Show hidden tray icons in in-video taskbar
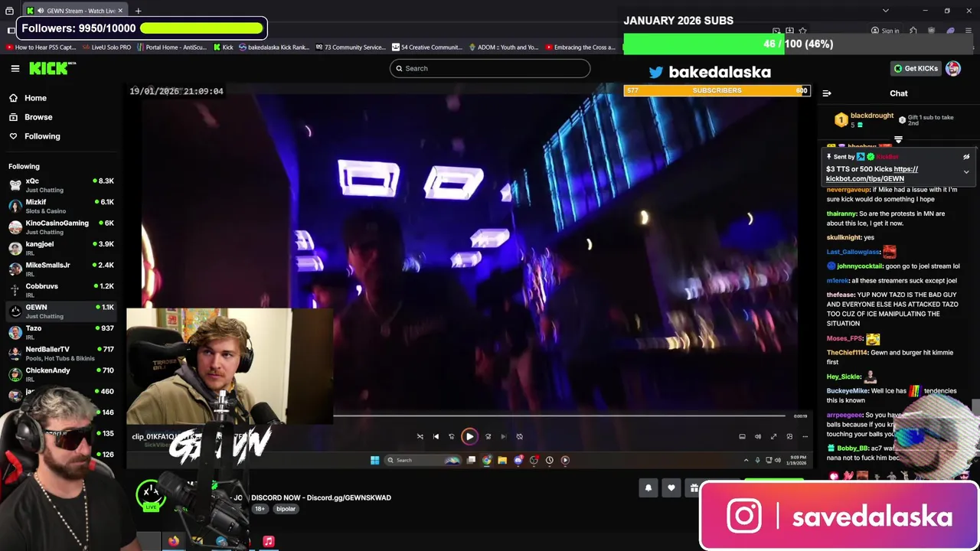The height and width of the screenshot is (551, 980). point(746,460)
